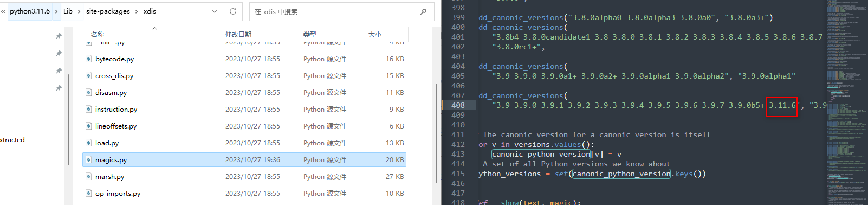The image size is (868, 205).
Task: Click the second quick-access pin icon
Action: [59, 53]
